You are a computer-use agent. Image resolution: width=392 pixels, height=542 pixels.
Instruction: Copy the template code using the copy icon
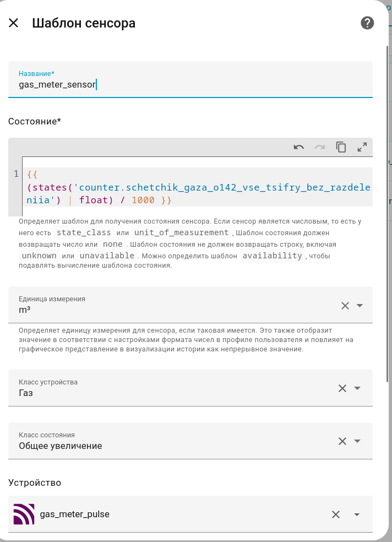341,147
